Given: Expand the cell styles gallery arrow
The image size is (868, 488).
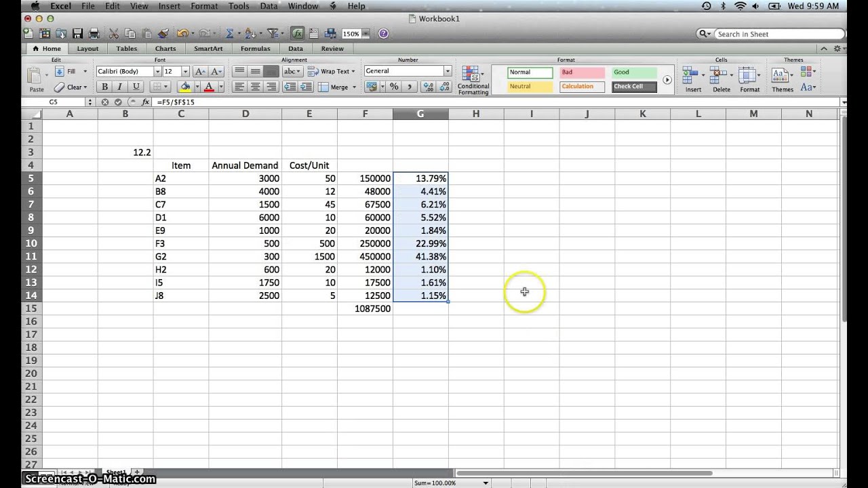Looking at the screenshot, I should [x=667, y=79].
